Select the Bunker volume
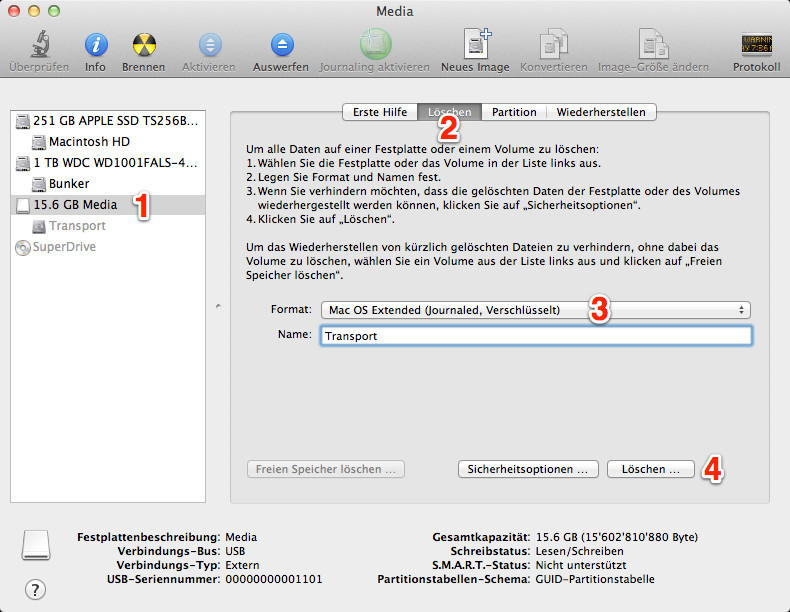790x612 pixels. (108, 184)
